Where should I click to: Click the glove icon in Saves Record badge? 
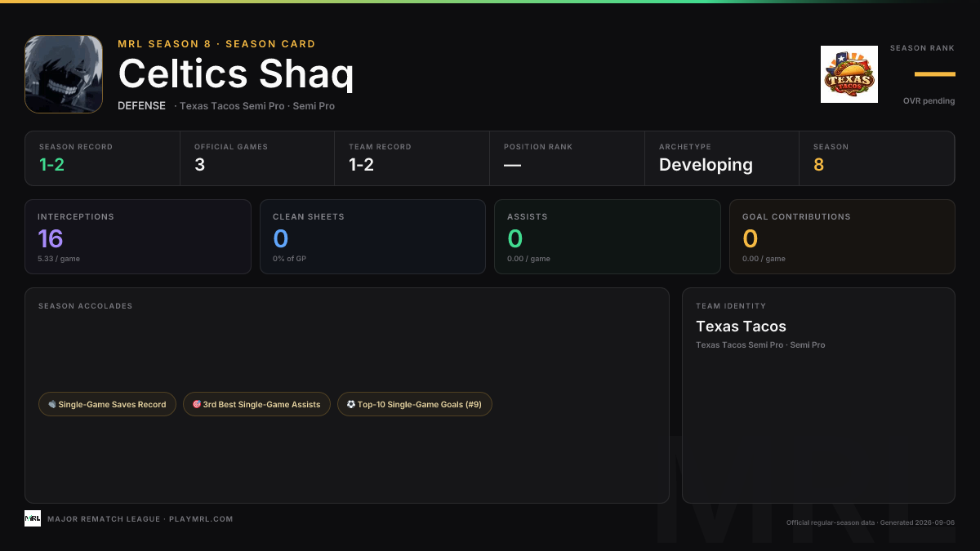[52, 404]
